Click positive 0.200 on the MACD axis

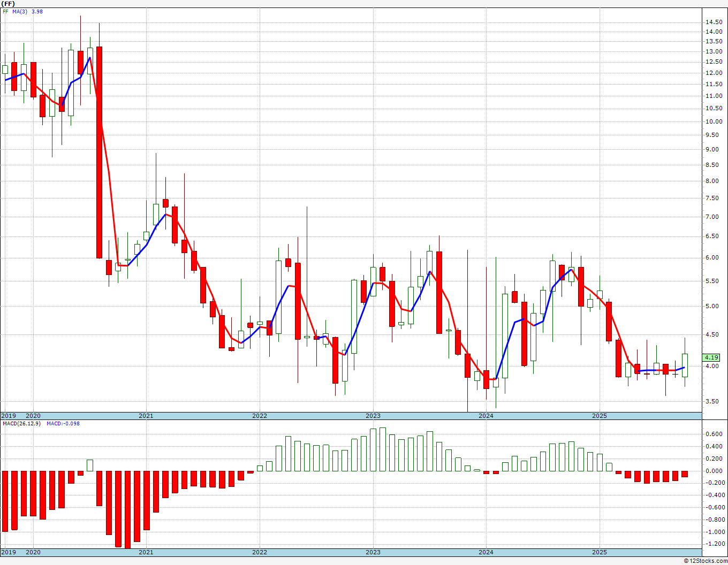coord(715,459)
